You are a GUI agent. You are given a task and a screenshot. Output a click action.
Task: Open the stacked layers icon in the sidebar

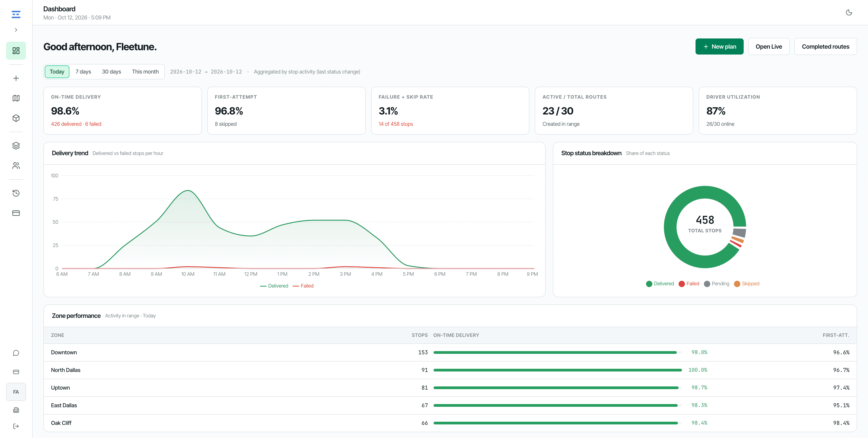[16, 146]
